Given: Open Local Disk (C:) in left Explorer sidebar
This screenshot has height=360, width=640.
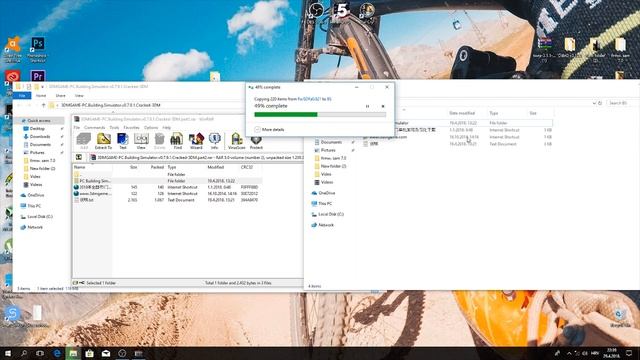Looking at the screenshot, I should pyautogui.click(x=40, y=216).
